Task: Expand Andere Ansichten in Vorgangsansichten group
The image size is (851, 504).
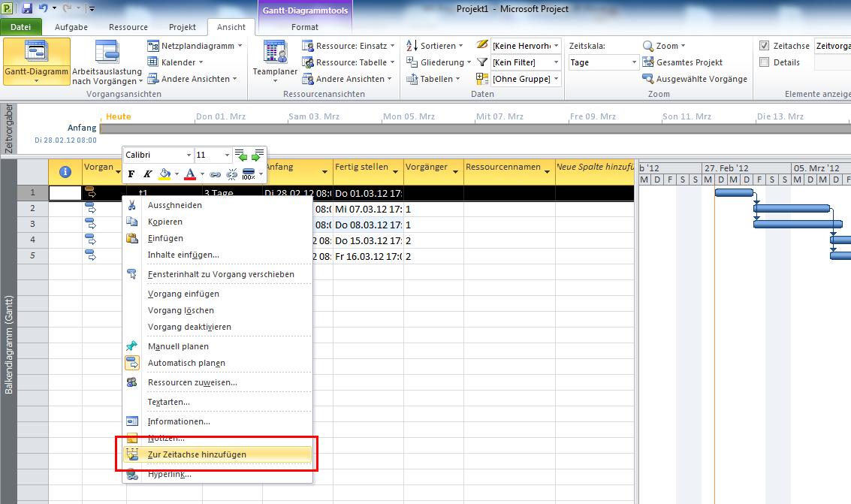Action: tap(193, 79)
